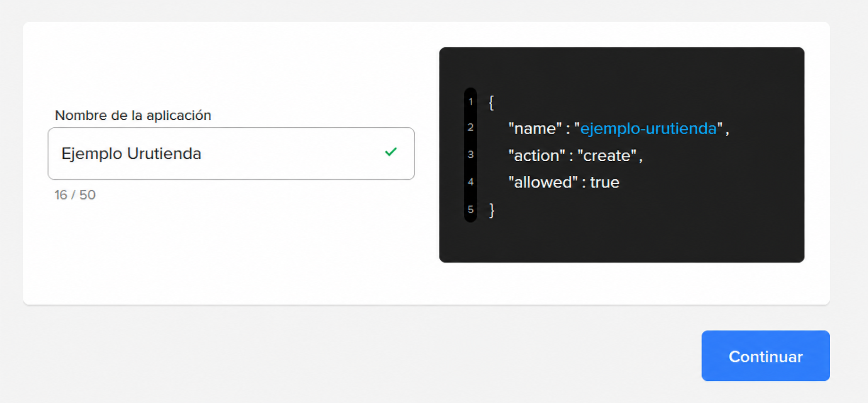Click the blue ejemplo-urutienda value
The height and width of the screenshot is (403, 868).
tap(648, 128)
